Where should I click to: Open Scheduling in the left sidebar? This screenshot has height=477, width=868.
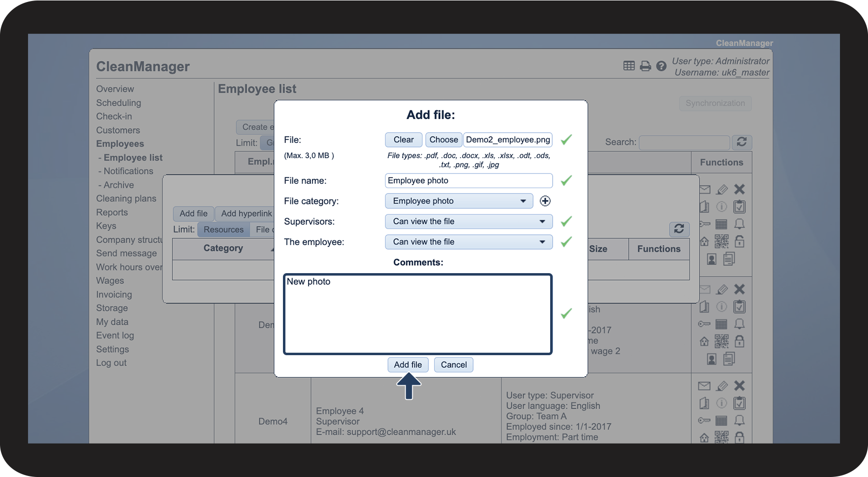[118, 103]
